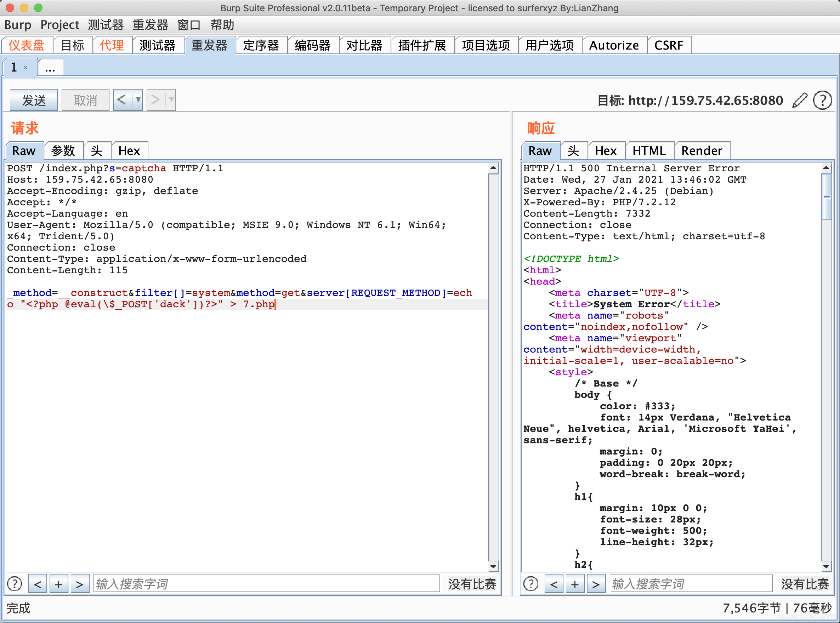Select the response HTML tab
This screenshot has height=623, width=840.
click(x=649, y=151)
